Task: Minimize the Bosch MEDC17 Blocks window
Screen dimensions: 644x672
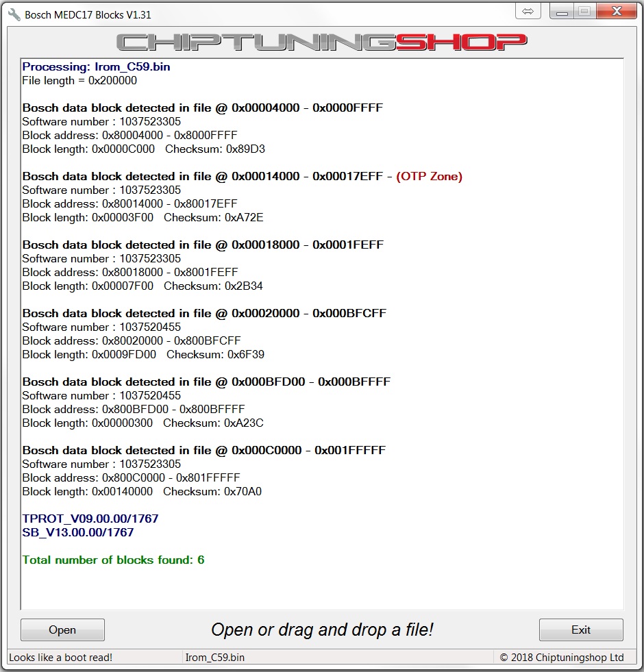Action: (562, 11)
